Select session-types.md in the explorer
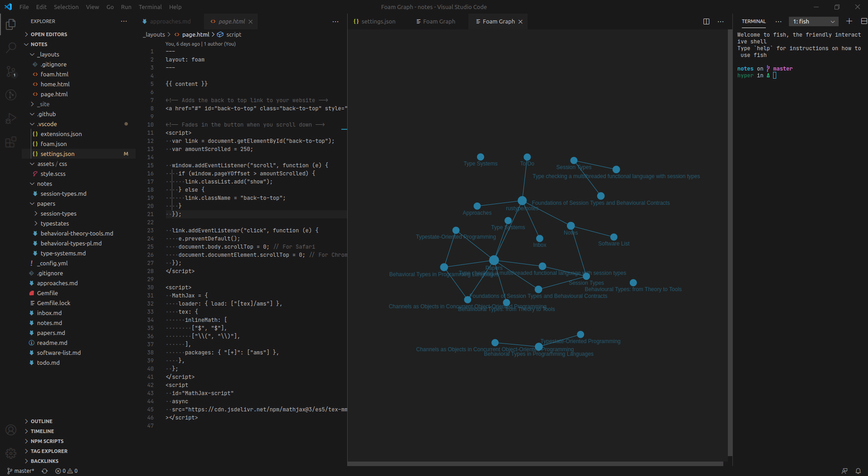 [x=63, y=193]
